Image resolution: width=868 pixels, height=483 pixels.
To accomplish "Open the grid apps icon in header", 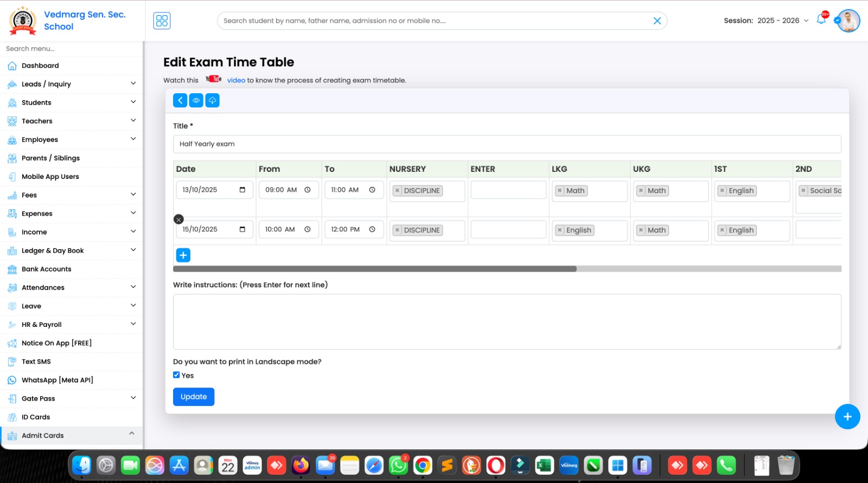I will click(162, 21).
